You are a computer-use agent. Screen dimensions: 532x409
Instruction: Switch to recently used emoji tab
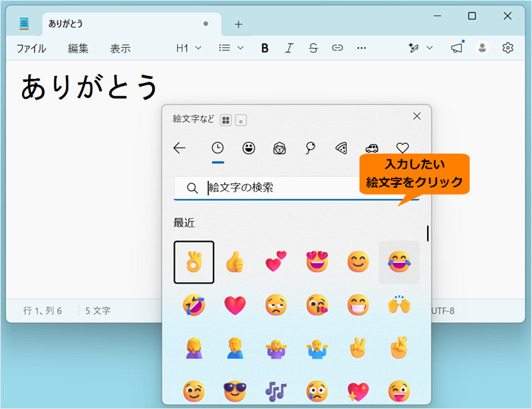coord(217,148)
